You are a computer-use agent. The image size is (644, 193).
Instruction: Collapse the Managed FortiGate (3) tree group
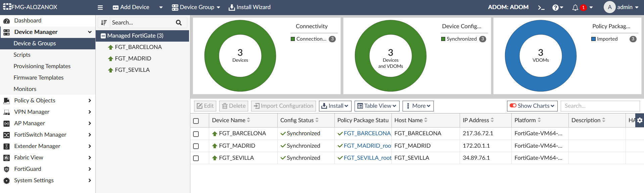103,36
